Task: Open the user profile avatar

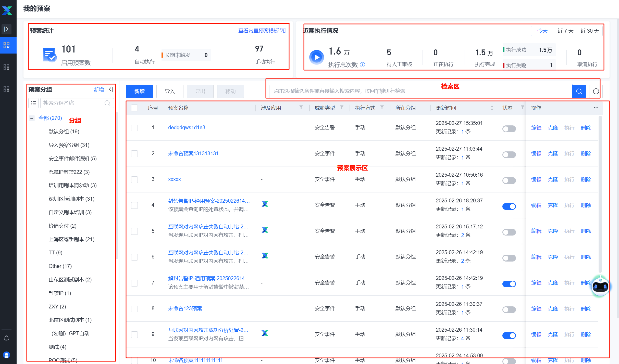Action: pos(6,355)
